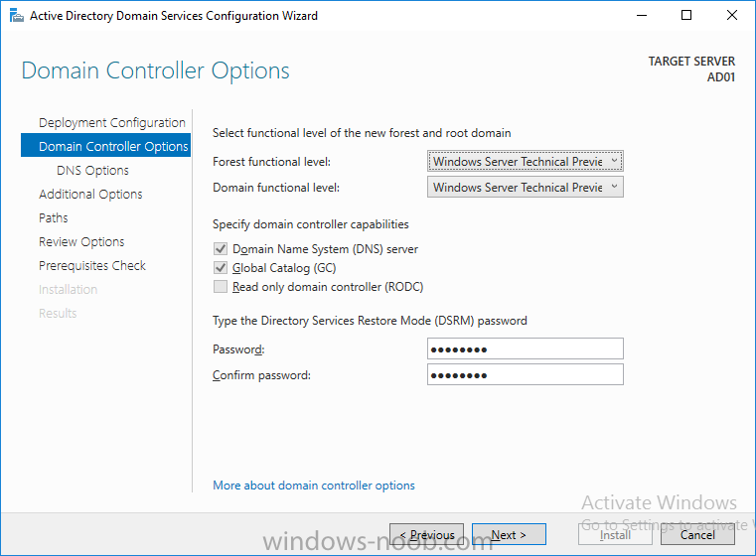The width and height of the screenshot is (756, 556).
Task: Open the Forest functional level dropdown
Action: [526, 162]
